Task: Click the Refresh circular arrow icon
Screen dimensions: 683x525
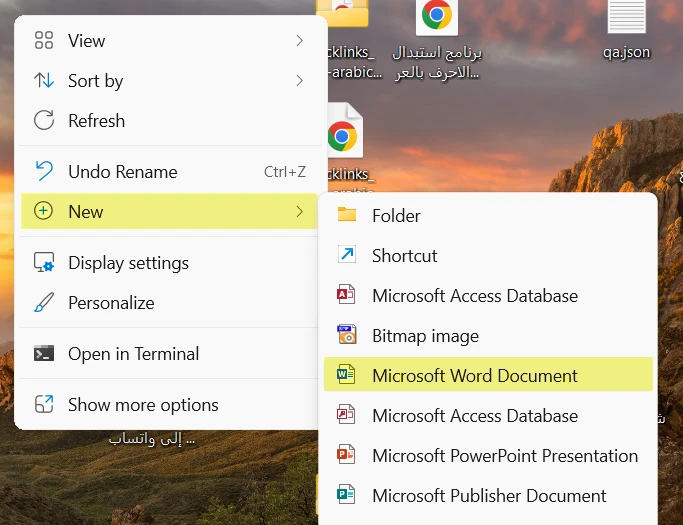Action: (x=44, y=120)
